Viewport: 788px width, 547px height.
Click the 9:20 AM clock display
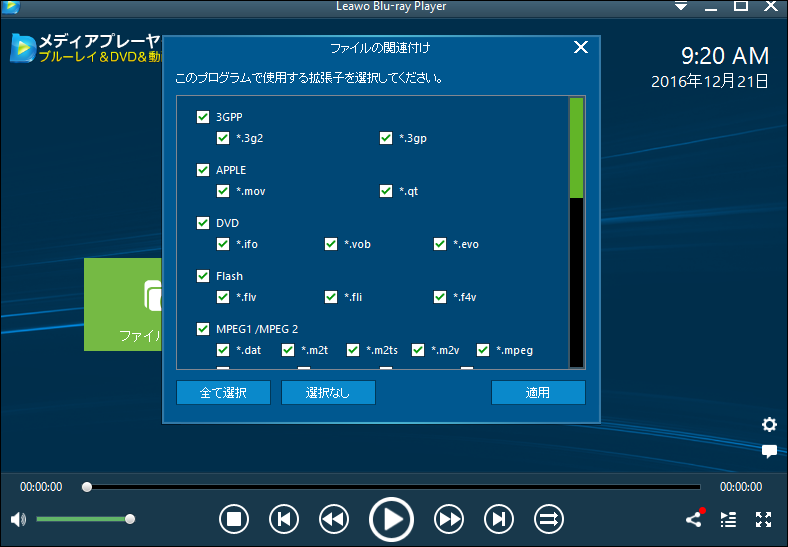(725, 56)
